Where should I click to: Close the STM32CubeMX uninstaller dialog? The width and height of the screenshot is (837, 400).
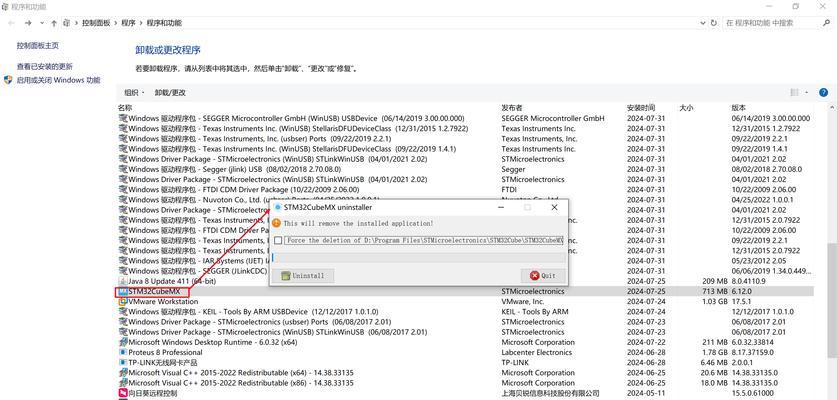pos(555,207)
